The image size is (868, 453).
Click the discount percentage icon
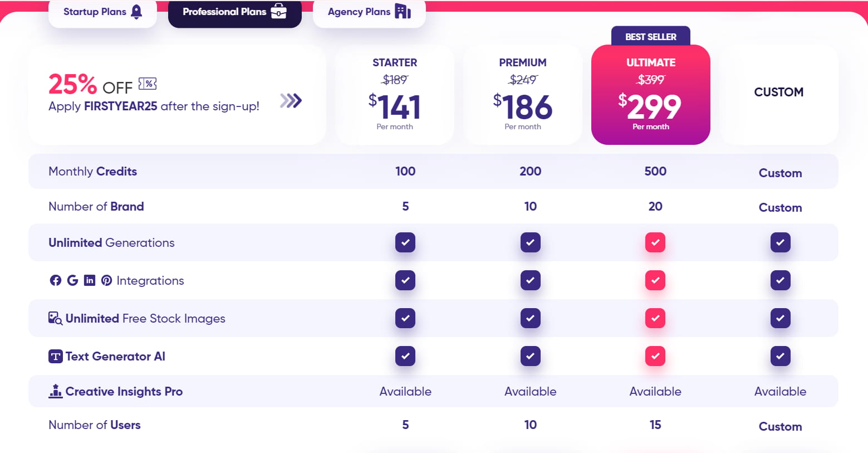(149, 82)
